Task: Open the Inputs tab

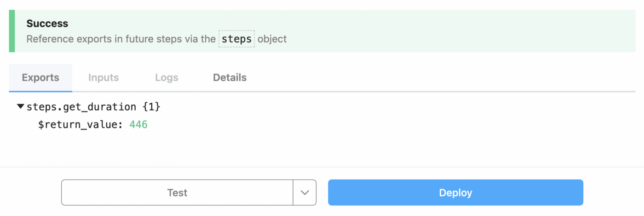Action: pyautogui.click(x=103, y=78)
